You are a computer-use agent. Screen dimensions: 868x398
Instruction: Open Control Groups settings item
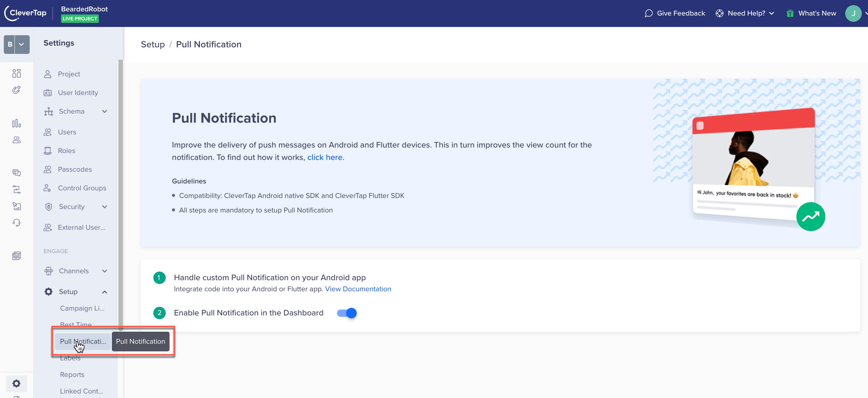pos(82,188)
